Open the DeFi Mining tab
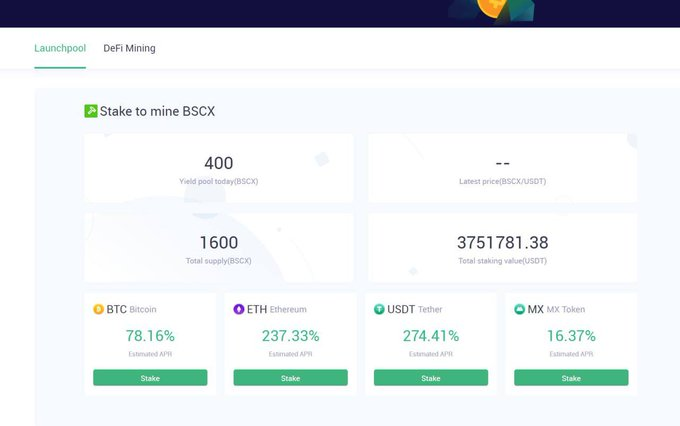Screen dimensions: 680x426 (x=129, y=48)
